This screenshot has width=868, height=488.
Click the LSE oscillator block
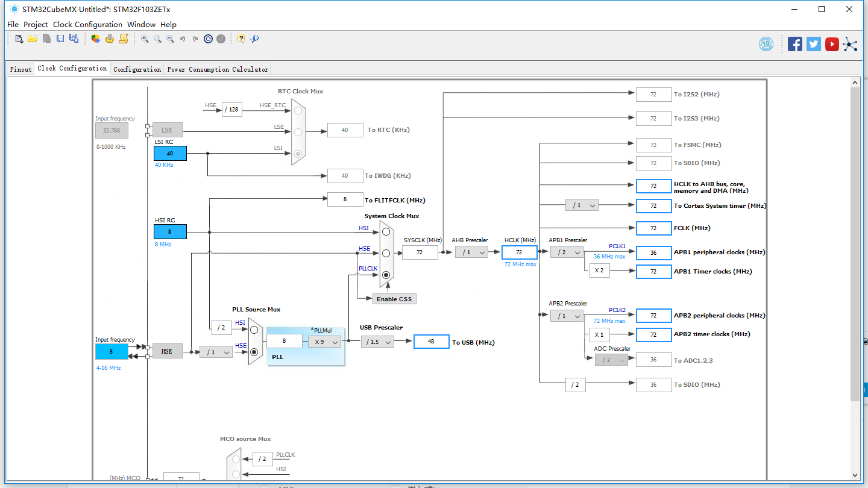pyautogui.click(x=167, y=130)
